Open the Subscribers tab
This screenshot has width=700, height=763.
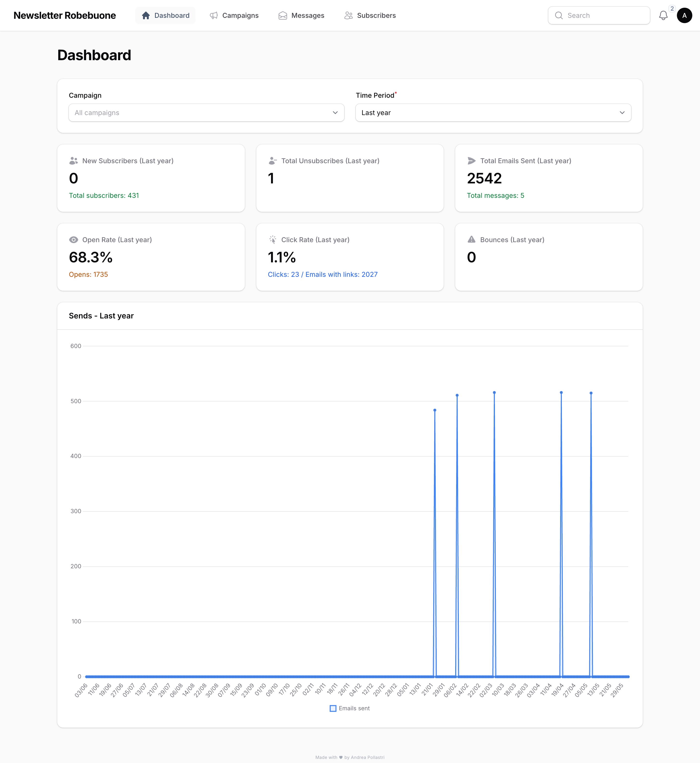(x=370, y=16)
